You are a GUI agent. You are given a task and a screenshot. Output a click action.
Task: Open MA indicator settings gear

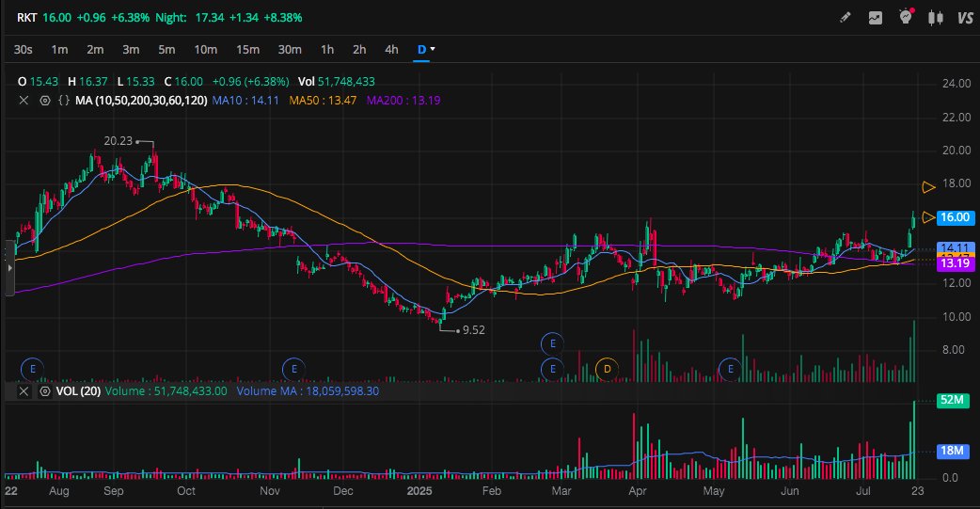click(x=45, y=100)
